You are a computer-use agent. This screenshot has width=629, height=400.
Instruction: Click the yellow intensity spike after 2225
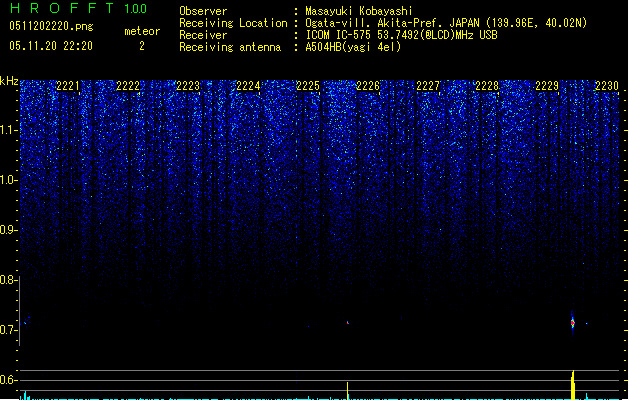point(347,391)
